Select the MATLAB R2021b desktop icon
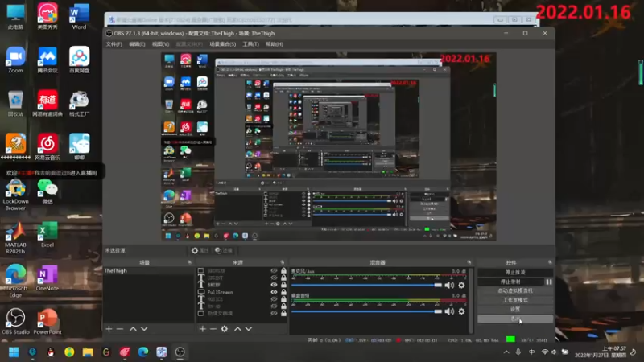644x362 pixels. pyautogui.click(x=15, y=237)
